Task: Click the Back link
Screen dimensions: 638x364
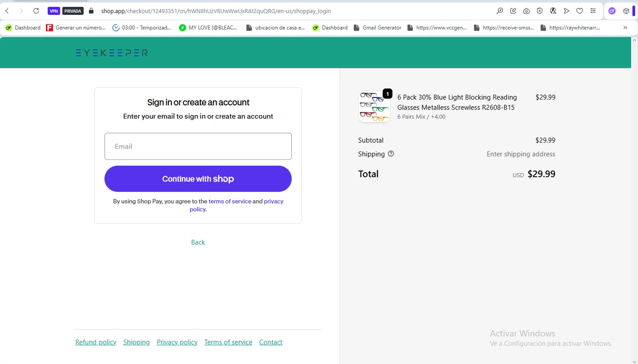Action: point(198,242)
